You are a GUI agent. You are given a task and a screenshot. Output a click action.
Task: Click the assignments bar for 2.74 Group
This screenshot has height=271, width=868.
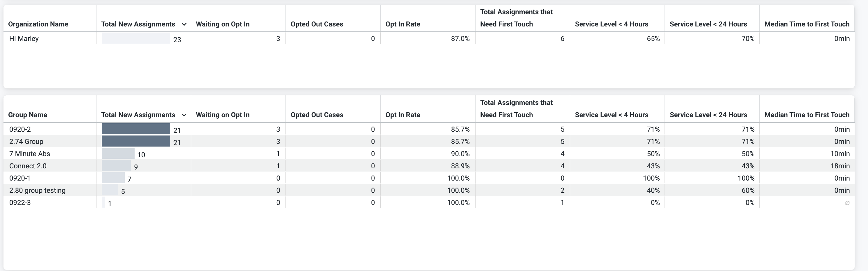coord(136,142)
